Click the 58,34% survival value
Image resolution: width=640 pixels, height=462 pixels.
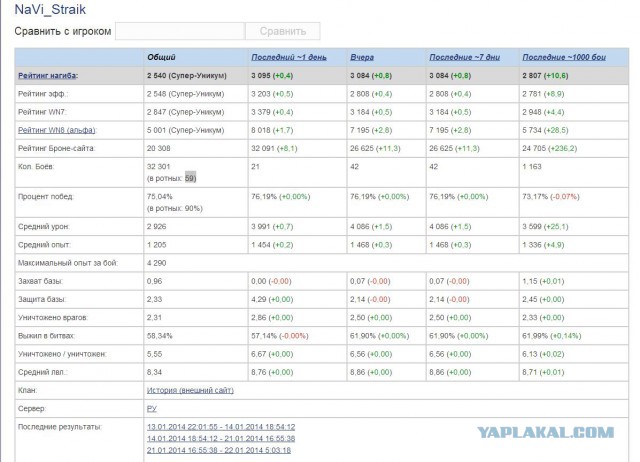(160, 336)
